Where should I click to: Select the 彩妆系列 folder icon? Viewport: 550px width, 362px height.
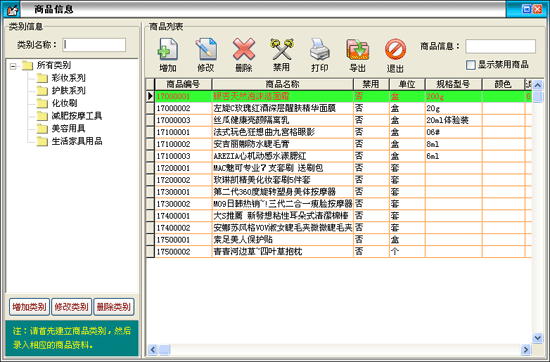coord(42,78)
